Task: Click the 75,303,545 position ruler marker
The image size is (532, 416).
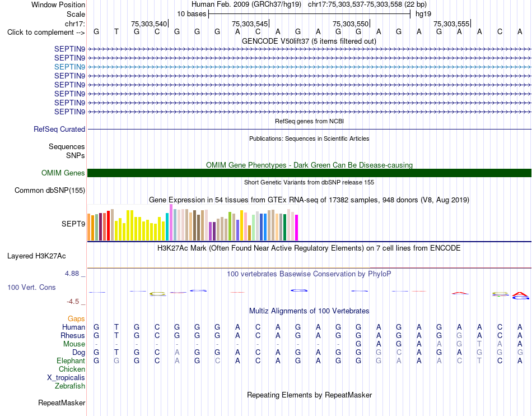Action: (250, 24)
